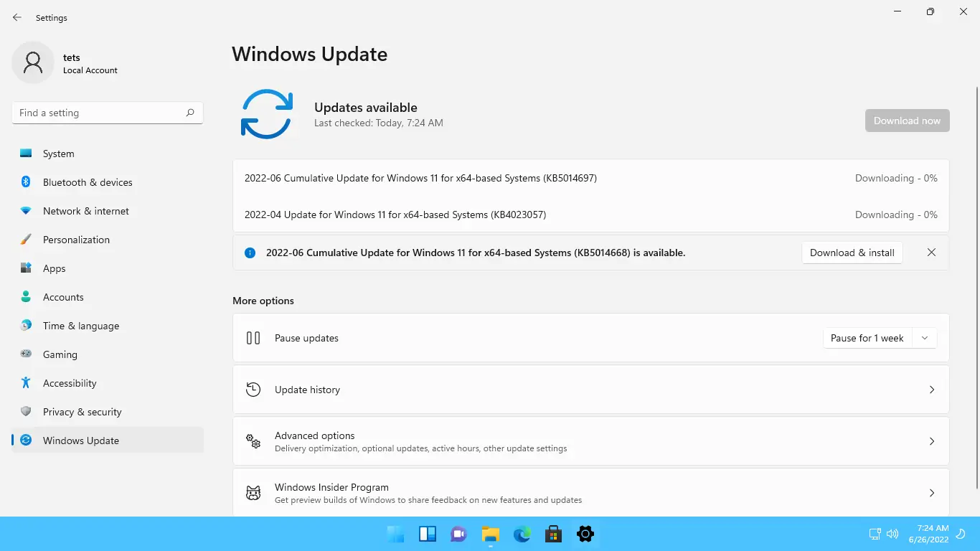
Task: Dismiss the KB5014668 available notice
Action: 931,253
